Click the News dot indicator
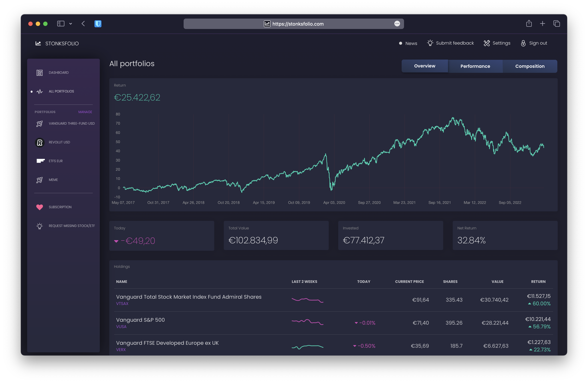The image size is (588, 383). coord(400,43)
